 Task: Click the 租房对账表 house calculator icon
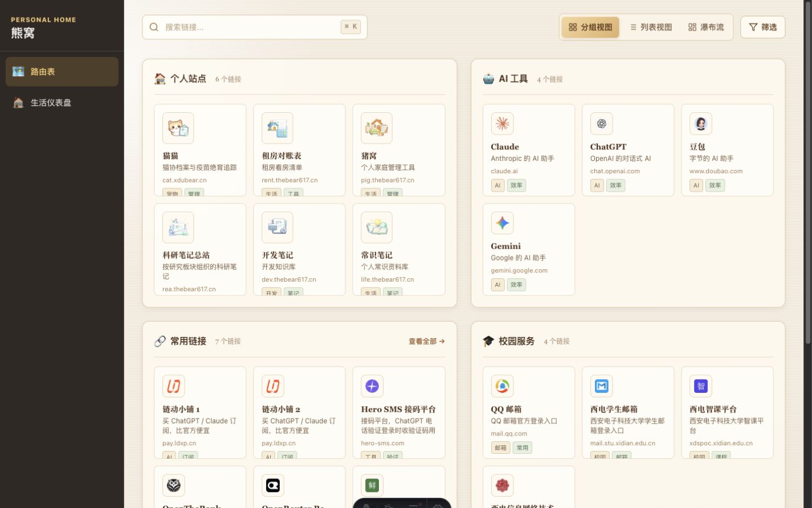tap(278, 128)
